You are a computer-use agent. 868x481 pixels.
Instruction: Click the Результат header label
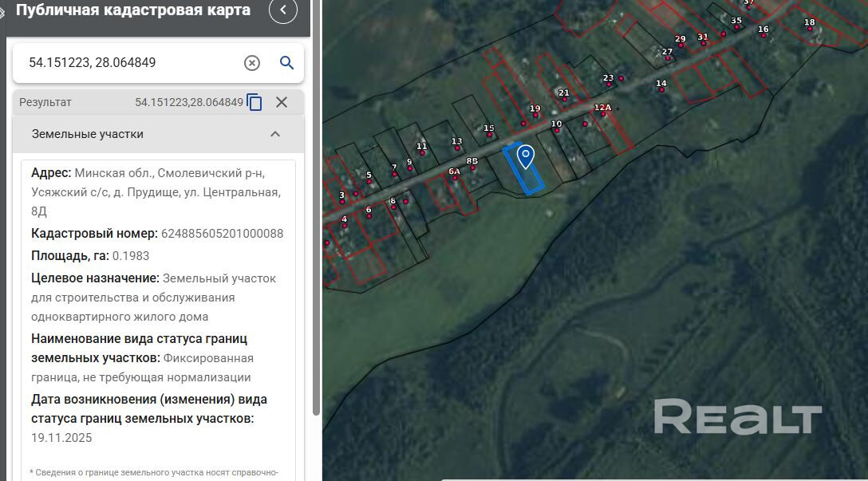(45, 102)
